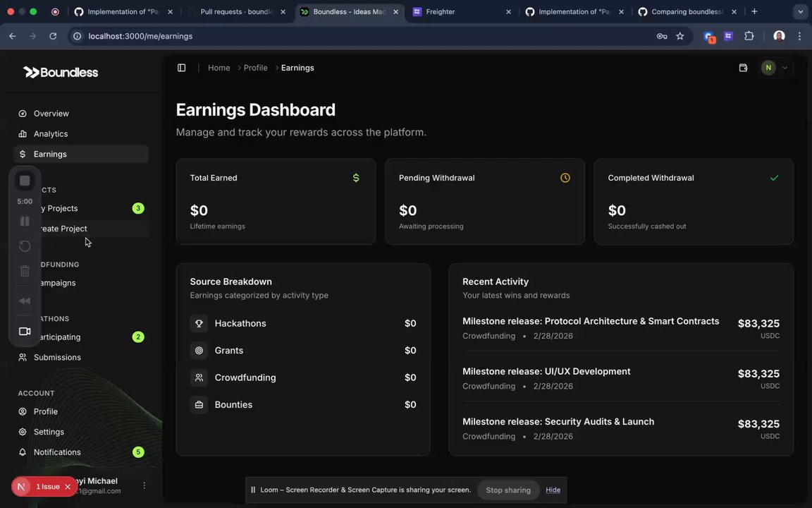Screen dimensions: 812x508
Task: Open the user avatar N dropdown
Action: pos(775,68)
